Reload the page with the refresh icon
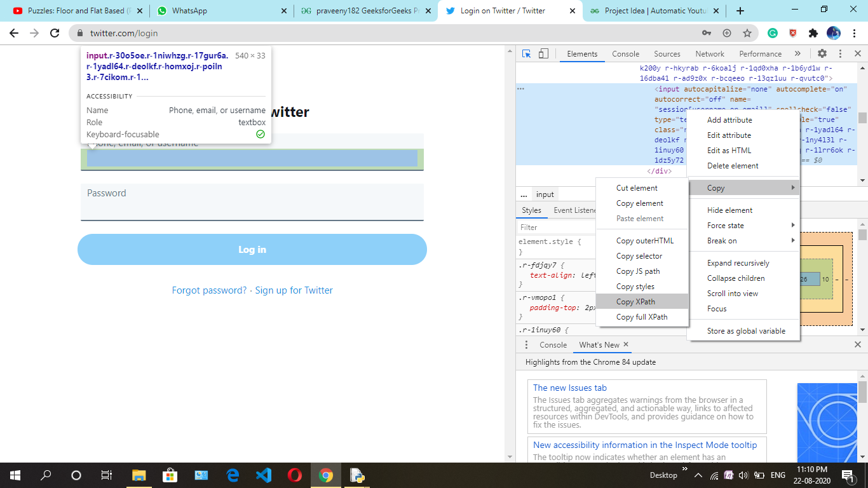Screen dimensions: 868x488 [x=55, y=33]
